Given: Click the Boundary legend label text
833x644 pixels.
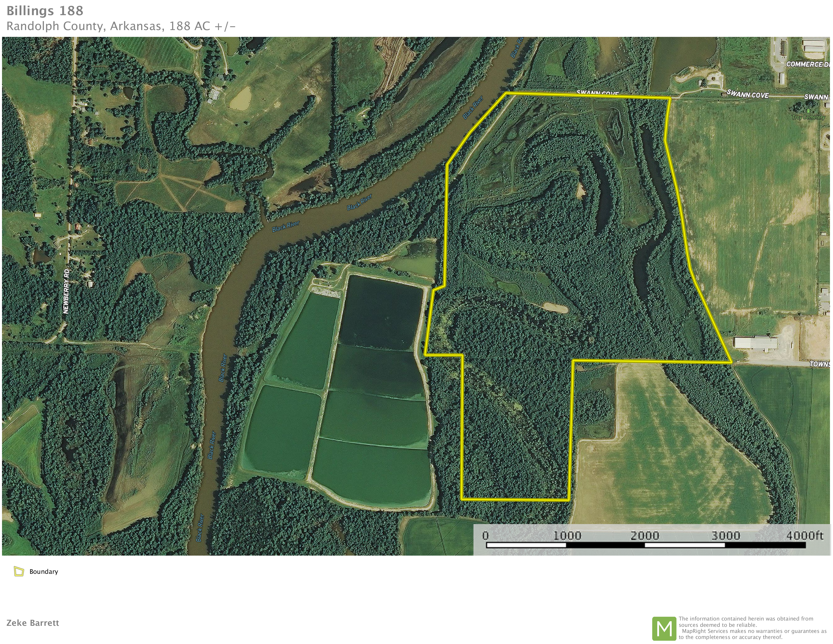Looking at the screenshot, I should point(43,572).
